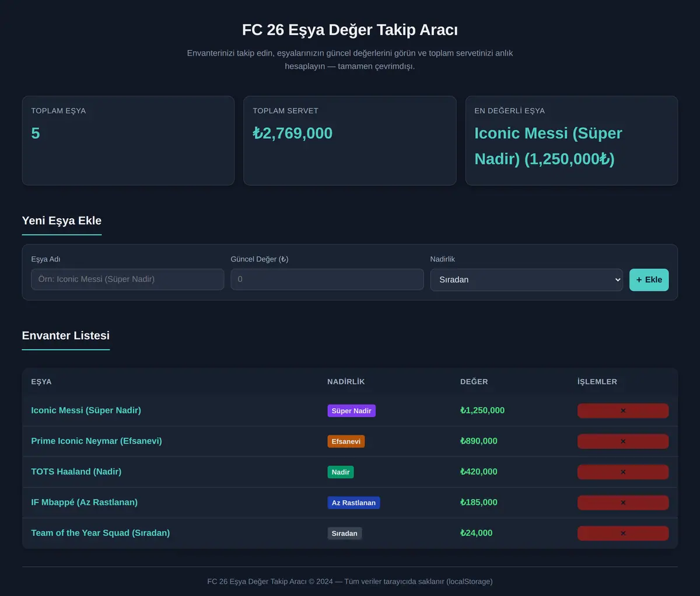
Task: Click the gray Sıradan badge in table
Action: click(x=345, y=534)
